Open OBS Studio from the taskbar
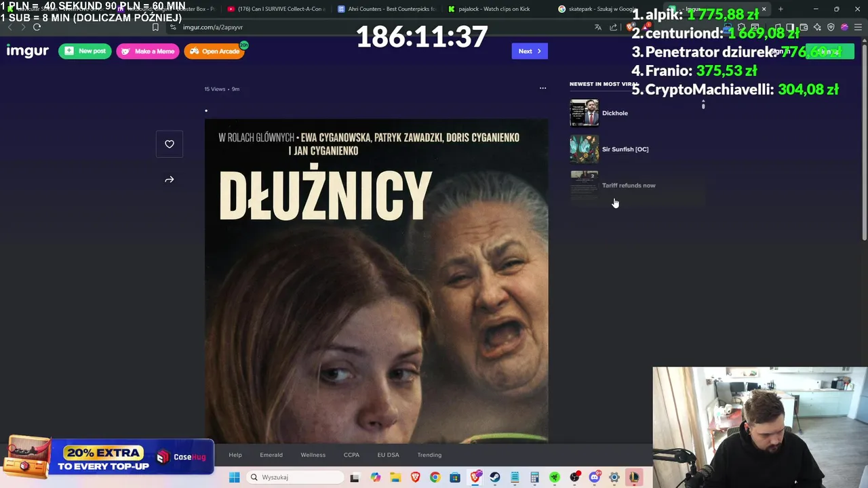 [574, 477]
